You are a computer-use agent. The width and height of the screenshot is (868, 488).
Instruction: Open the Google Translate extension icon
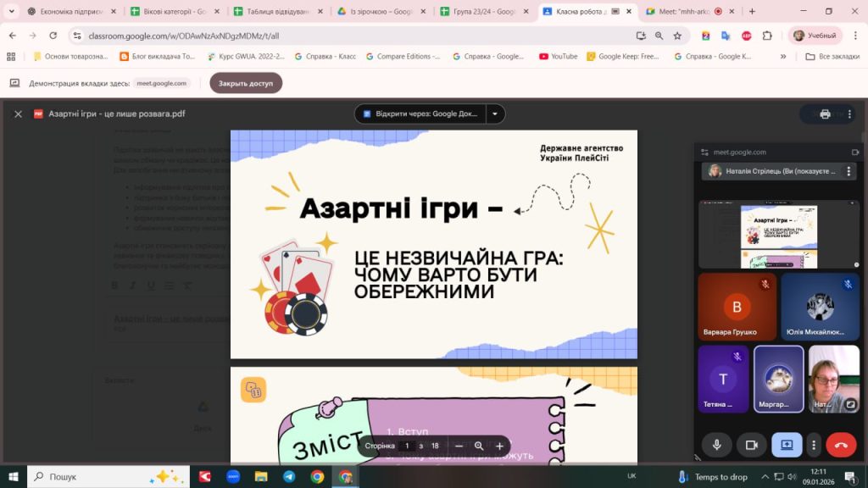(x=726, y=36)
